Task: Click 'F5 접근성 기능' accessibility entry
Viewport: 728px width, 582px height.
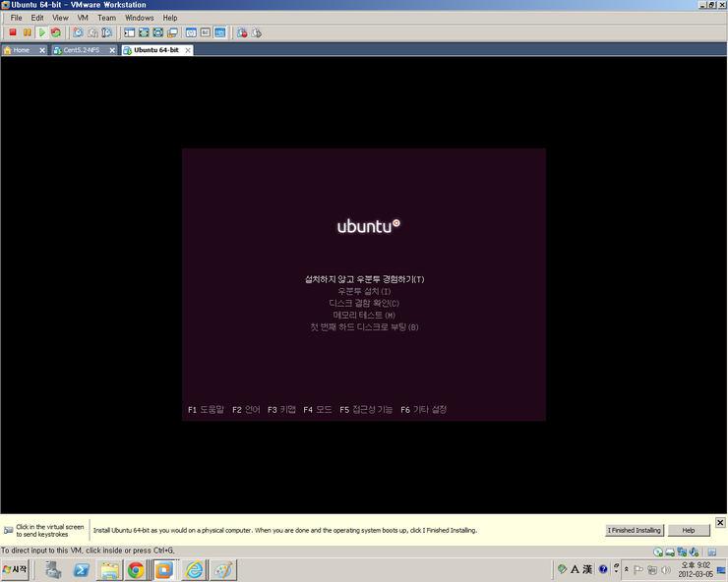Action: (x=366, y=409)
